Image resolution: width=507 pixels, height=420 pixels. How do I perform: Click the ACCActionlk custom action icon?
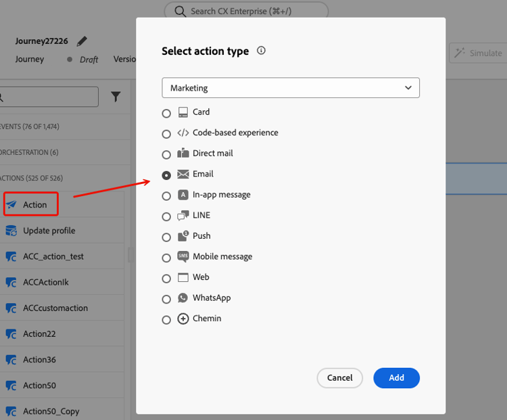(11, 283)
